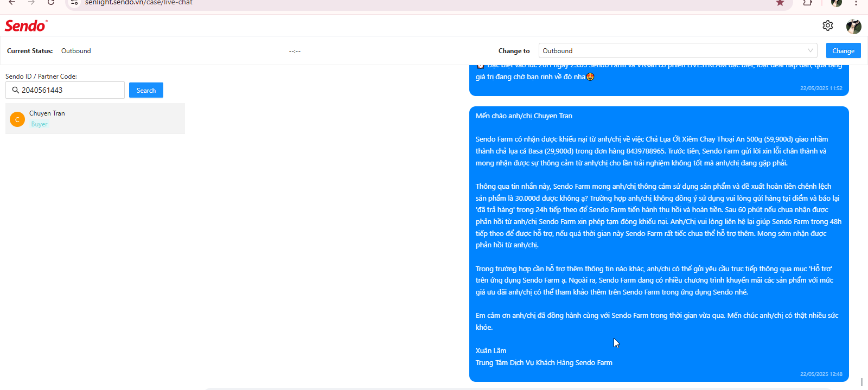Click the heart-eyes emoji in the livestream message
The image size is (868, 390).
tap(590, 77)
